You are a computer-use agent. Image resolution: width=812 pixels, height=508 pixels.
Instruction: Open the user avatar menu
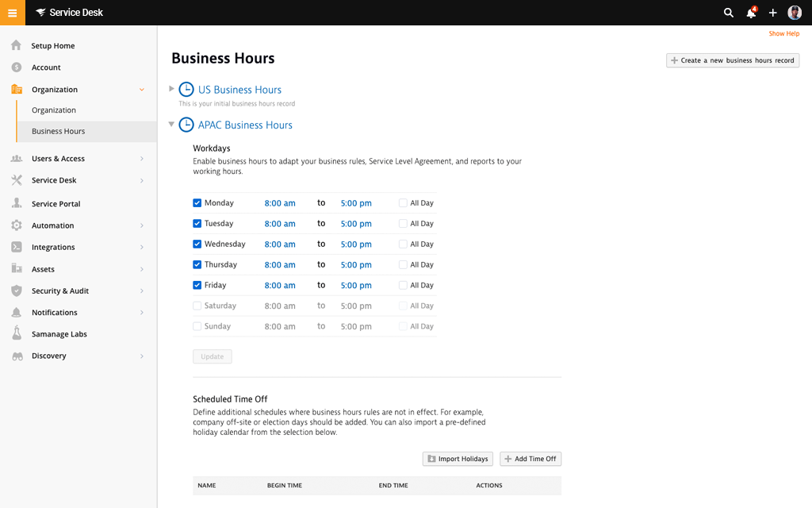click(795, 13)
